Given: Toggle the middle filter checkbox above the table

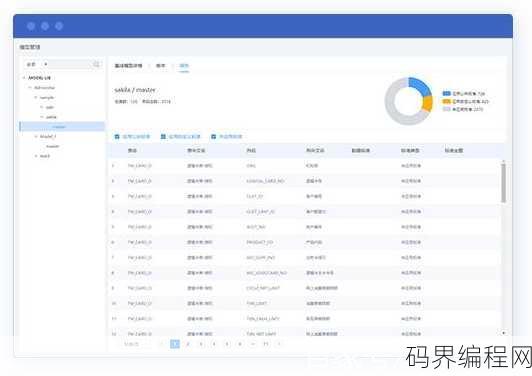Looking at the screenshot, I should [163, 136].
